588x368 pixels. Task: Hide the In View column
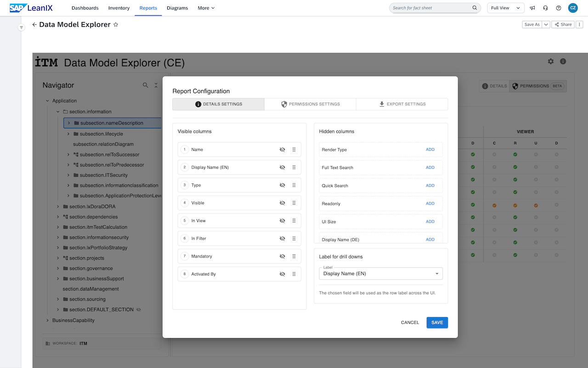tap(283, 221)
